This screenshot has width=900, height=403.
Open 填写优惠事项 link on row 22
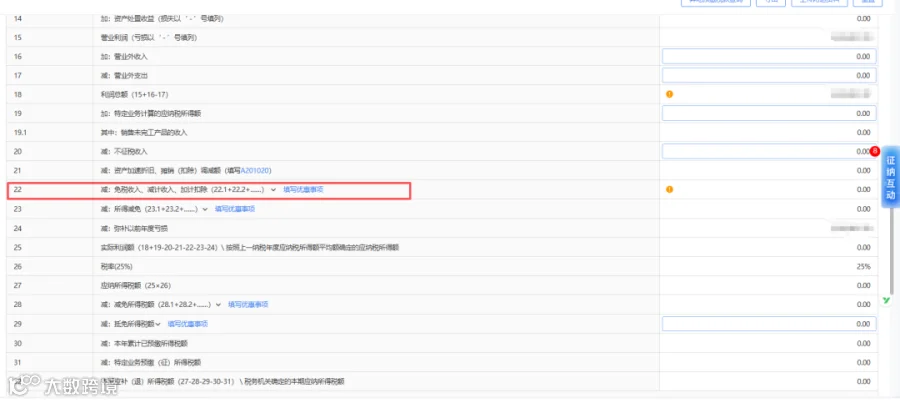[x=303, y=189]
